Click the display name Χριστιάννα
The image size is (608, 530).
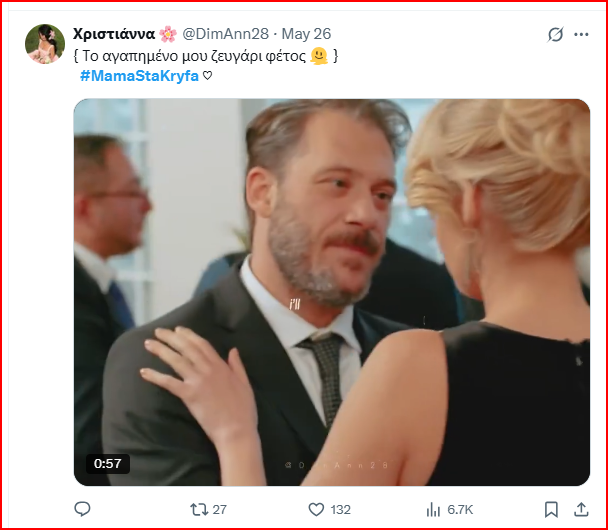point(113,35)
